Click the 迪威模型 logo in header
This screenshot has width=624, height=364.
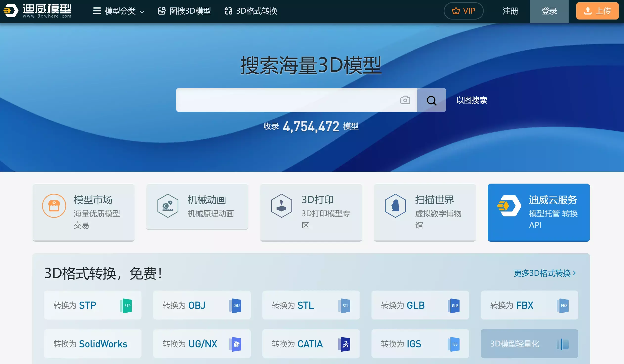coord(37,11)
